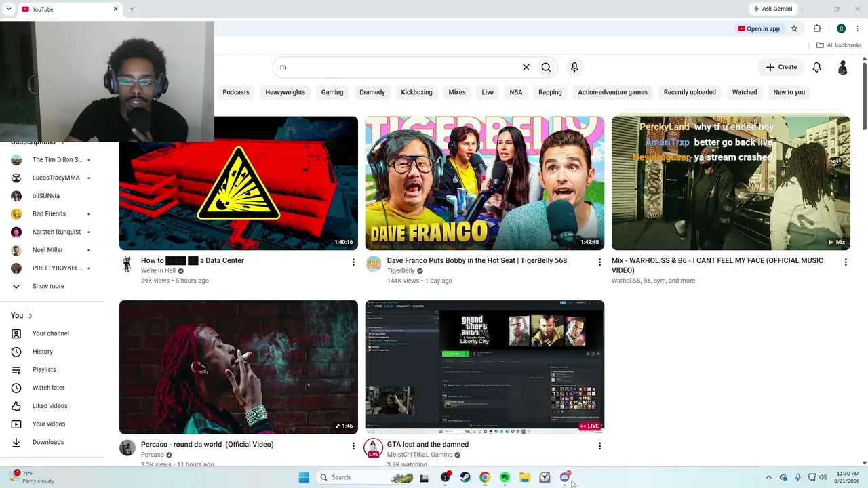Play the Dave Franco TigerBelly video thumbnail
The height and width of the screenshot is (488, 868).
coord(485,183)
